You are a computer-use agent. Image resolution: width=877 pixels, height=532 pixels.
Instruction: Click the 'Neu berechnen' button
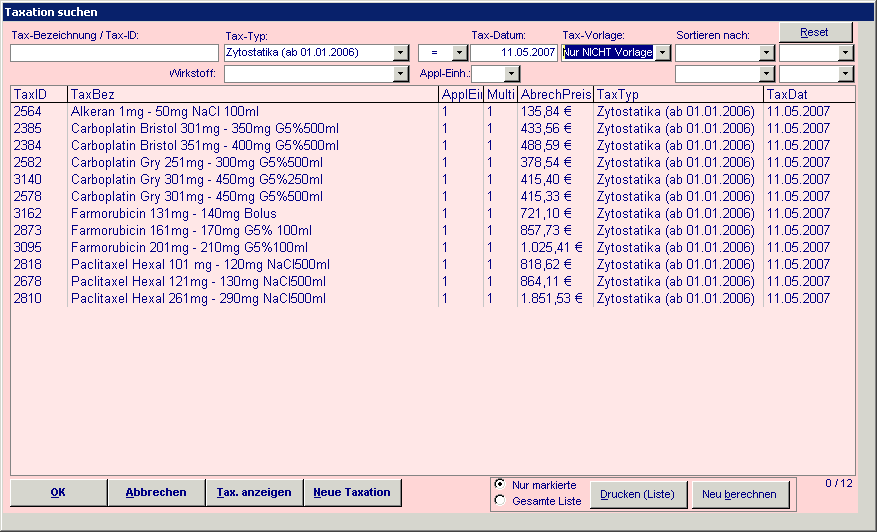740,495
